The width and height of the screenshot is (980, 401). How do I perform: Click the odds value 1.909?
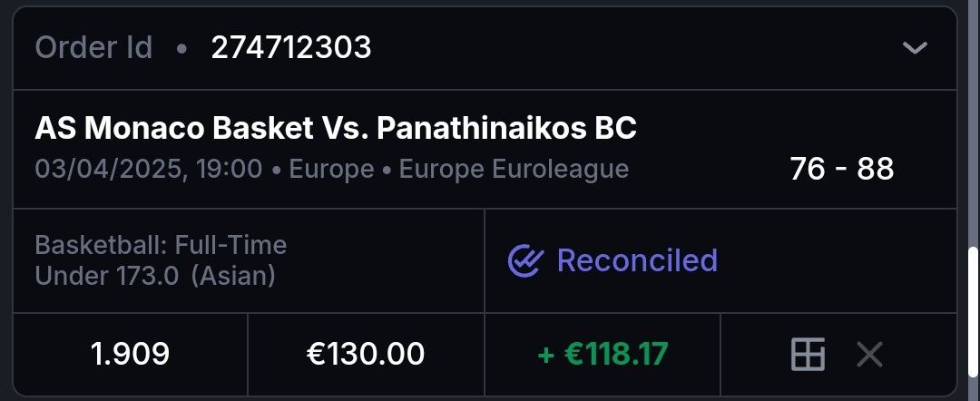[130, 355]
